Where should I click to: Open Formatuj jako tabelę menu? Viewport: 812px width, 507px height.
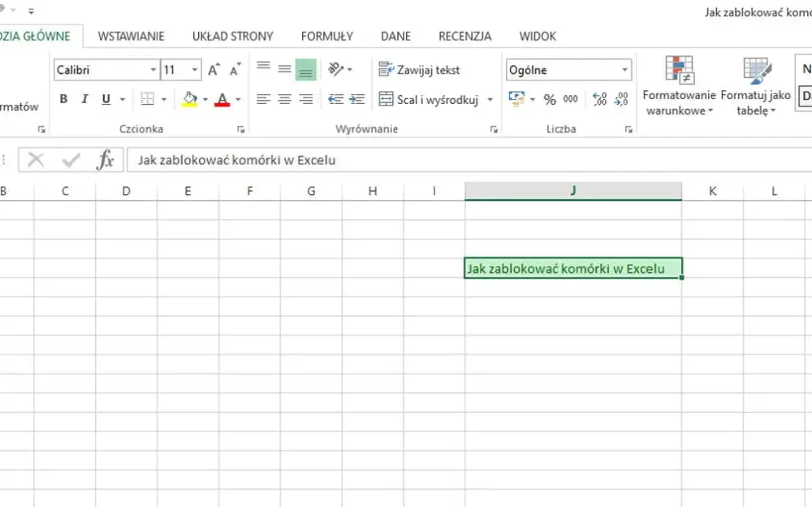pyautogui.click(x=755, y=86)
